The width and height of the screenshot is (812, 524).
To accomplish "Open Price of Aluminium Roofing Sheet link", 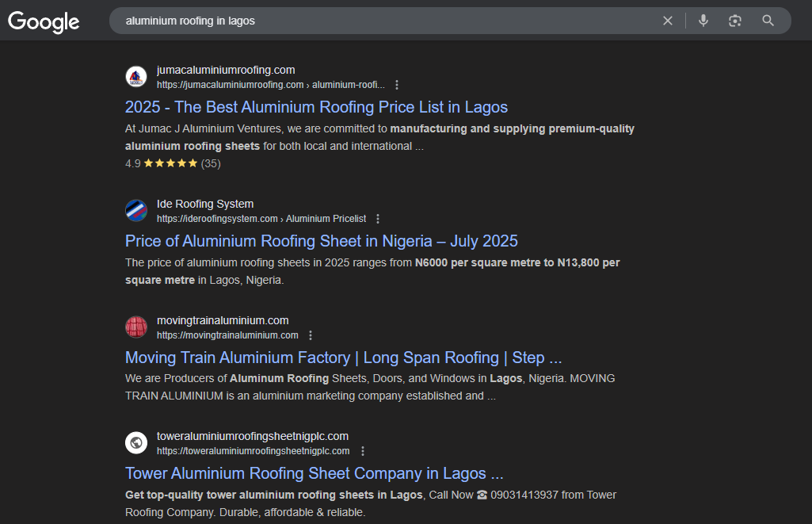I will 321,241.
